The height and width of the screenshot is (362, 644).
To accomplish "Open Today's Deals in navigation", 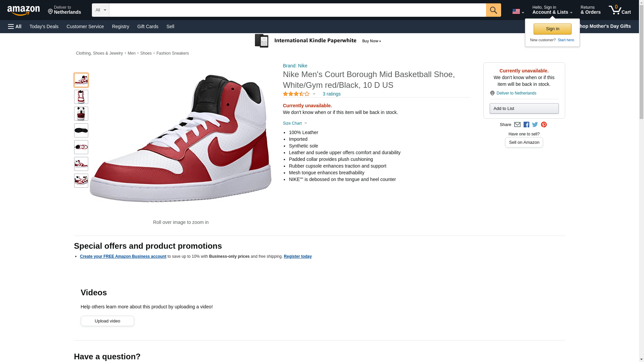I will (x=44, y=26).
